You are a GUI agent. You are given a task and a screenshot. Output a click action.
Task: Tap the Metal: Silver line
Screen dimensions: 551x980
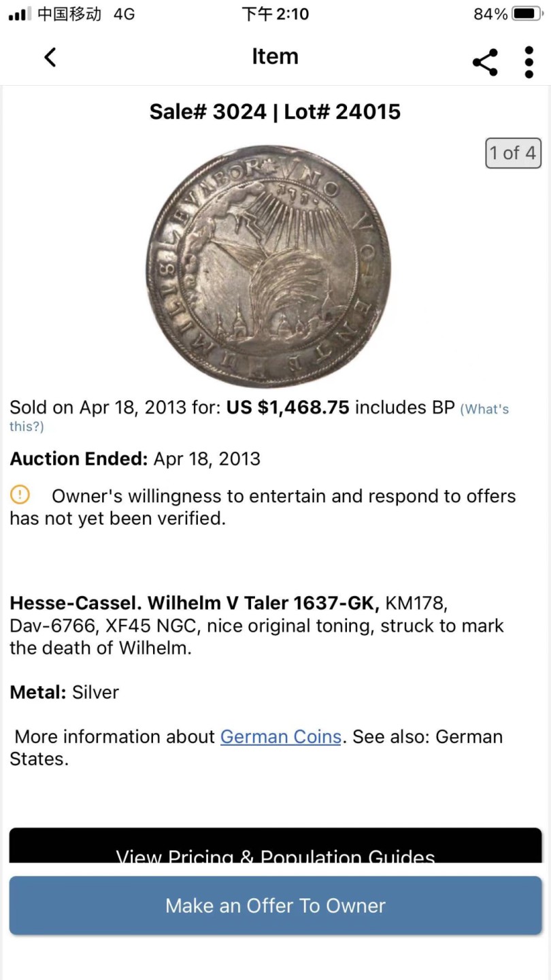pyautogui.click(x=64, y=692)
